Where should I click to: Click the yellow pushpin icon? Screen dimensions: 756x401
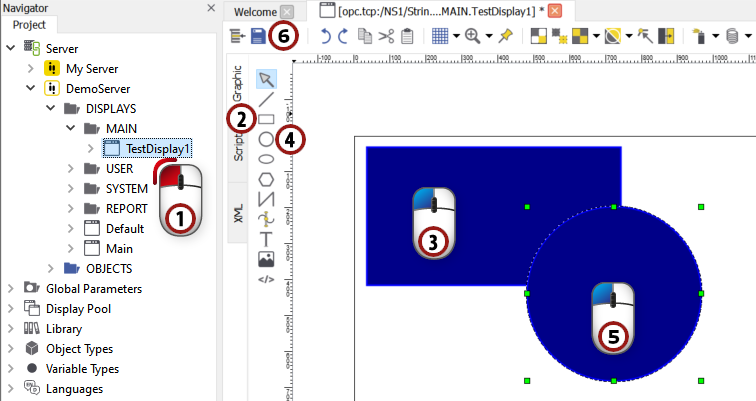click(x=506, y=36)
